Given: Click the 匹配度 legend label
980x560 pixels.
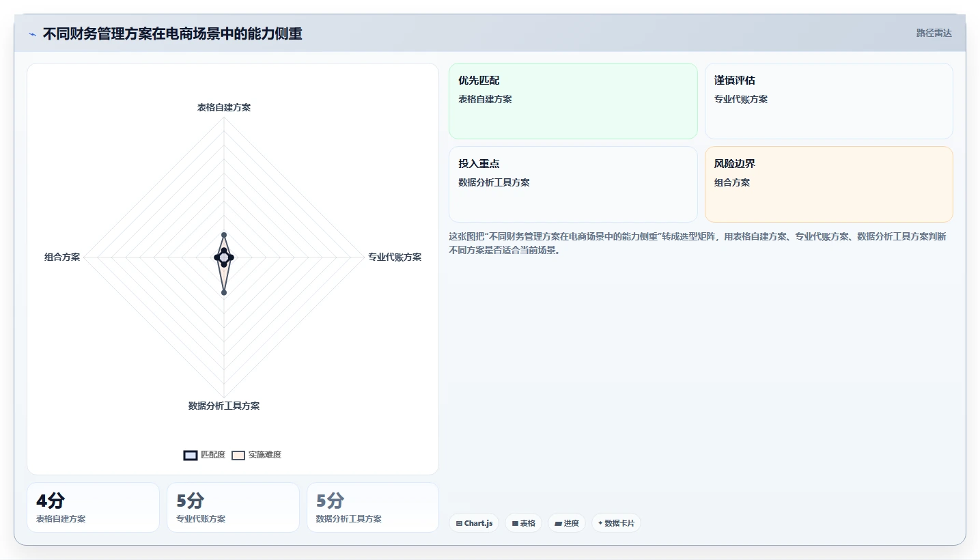Looking at the screenshot, I should [213, 455].
